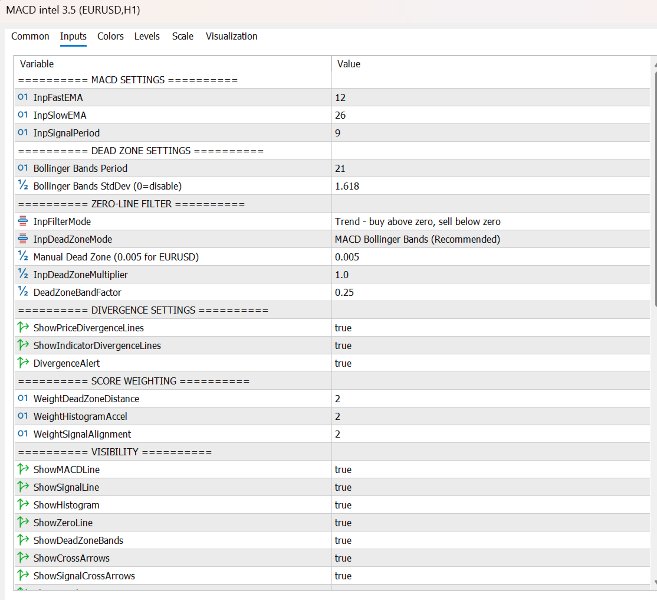The image size is (657, 600).
Task: Click the integer icon beside InpSignalPeriod
Action: tap(23, 132)
